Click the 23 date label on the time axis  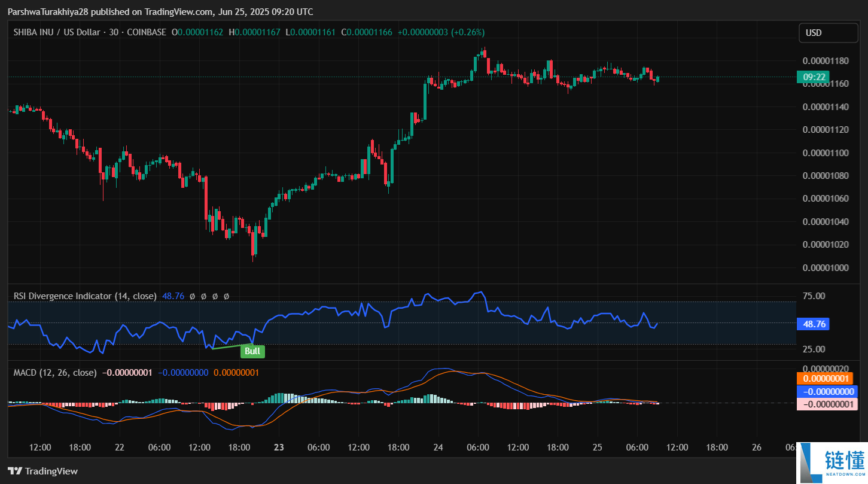coord(278,447)
